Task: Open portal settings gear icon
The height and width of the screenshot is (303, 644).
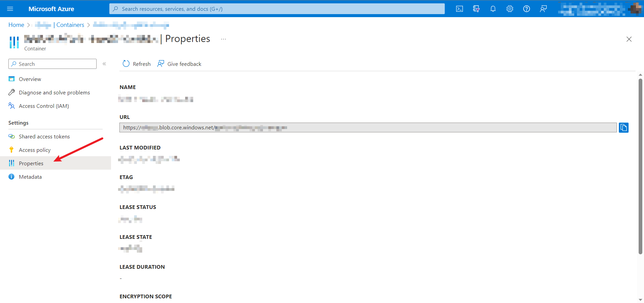Action: (x=509, y=9)
